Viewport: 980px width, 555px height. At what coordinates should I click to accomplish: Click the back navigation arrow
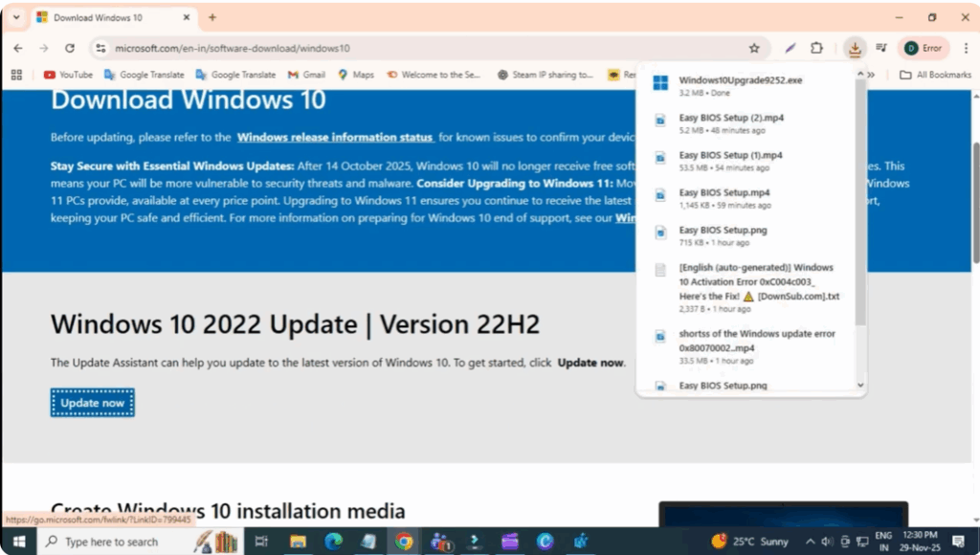point(17,47)
